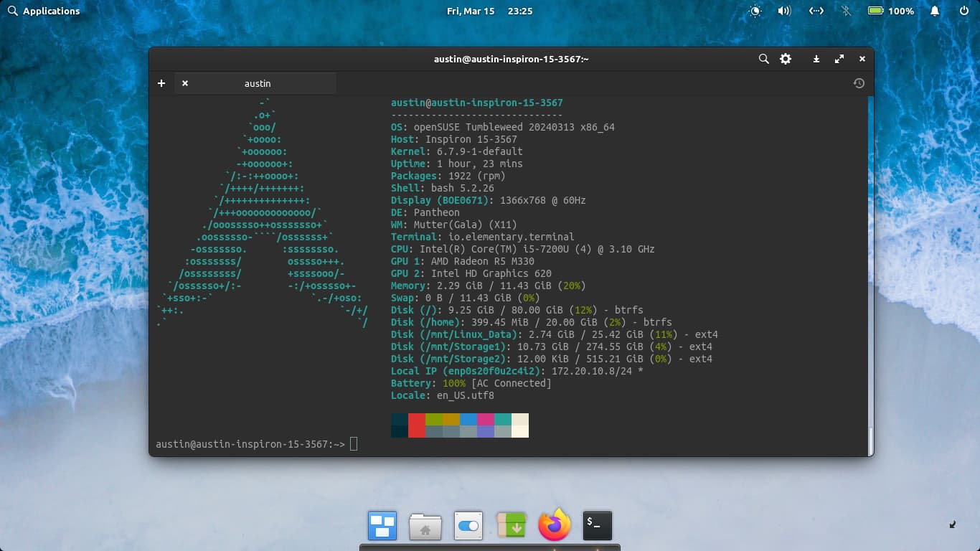Maximize terminal with the expand arrows icon
This screenshot has height=551, width=980.
(839, 59)
